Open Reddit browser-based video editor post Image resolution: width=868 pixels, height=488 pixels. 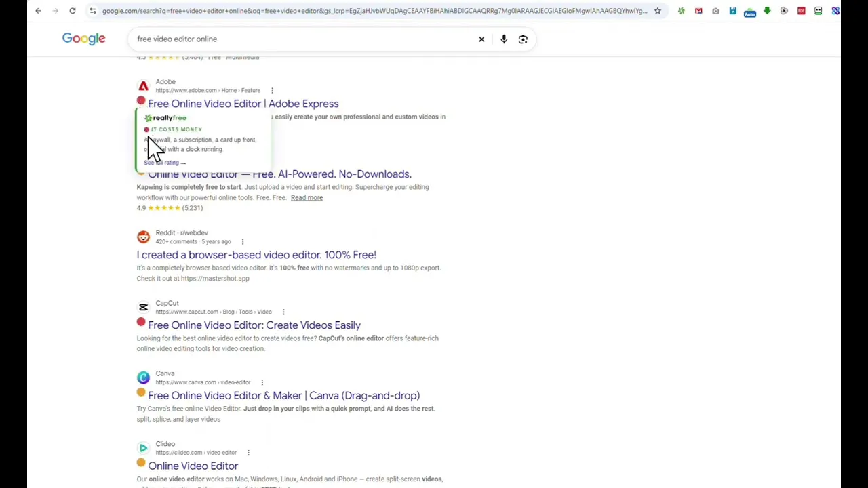tap(256, 255)
